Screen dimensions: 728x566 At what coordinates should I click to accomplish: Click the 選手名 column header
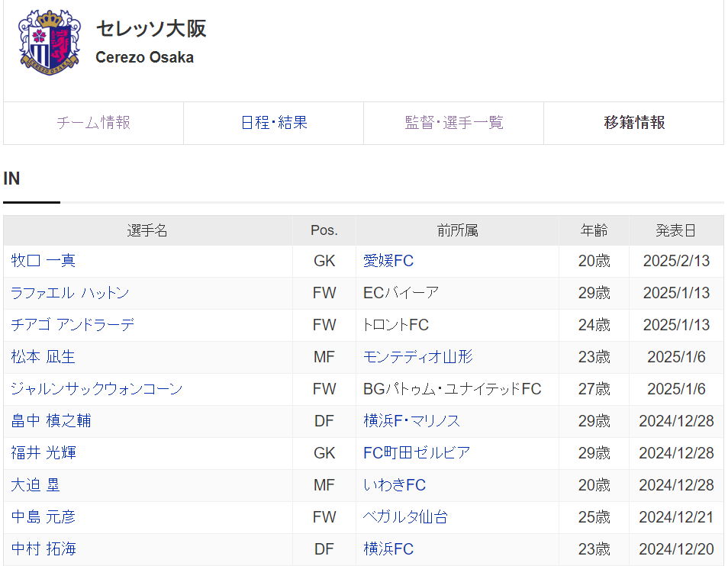pos(147,230)
